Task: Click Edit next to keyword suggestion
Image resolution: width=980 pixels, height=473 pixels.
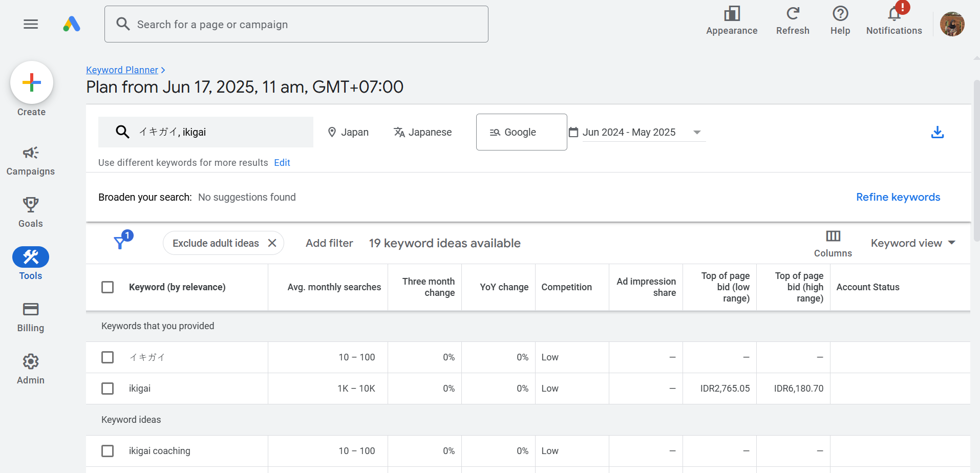Action: [x=282, y=163]
